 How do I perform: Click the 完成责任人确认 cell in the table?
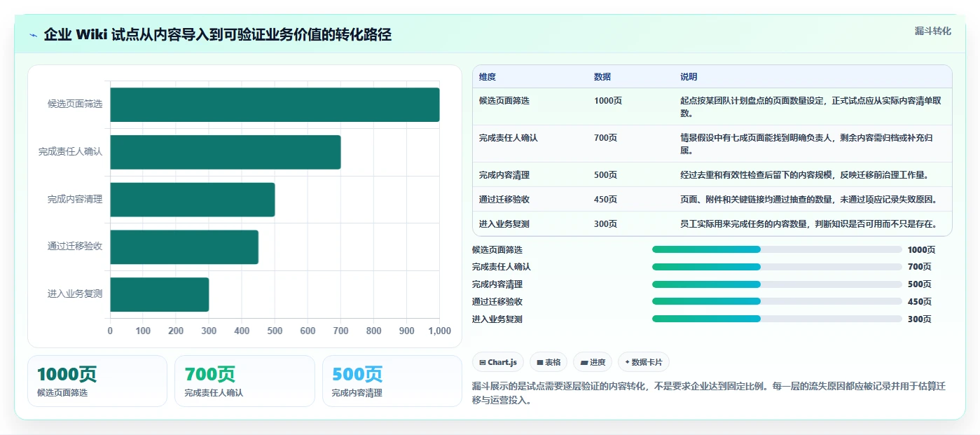point(509,138)
